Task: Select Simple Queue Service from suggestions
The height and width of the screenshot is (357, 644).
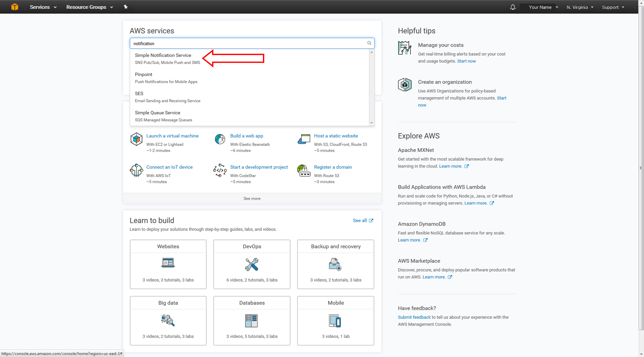Action: [x=249, y=116]
